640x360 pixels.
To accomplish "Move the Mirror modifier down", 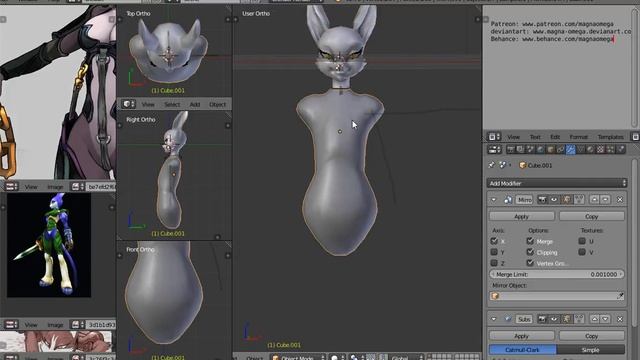I will [605, 200].
